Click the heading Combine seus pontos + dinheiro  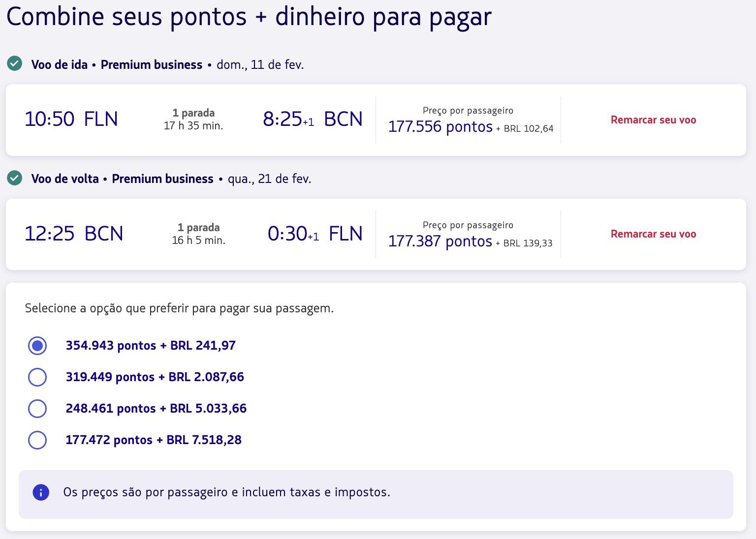tap(249, 17)
